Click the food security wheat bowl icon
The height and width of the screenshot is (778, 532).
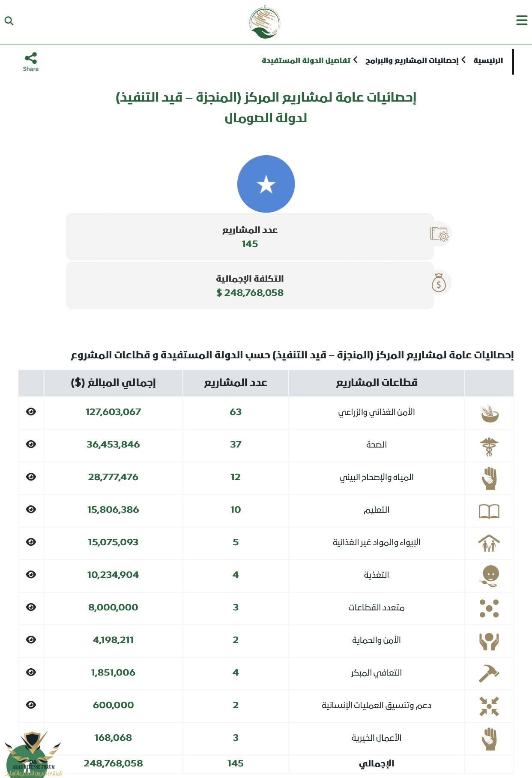click(489, 413)
